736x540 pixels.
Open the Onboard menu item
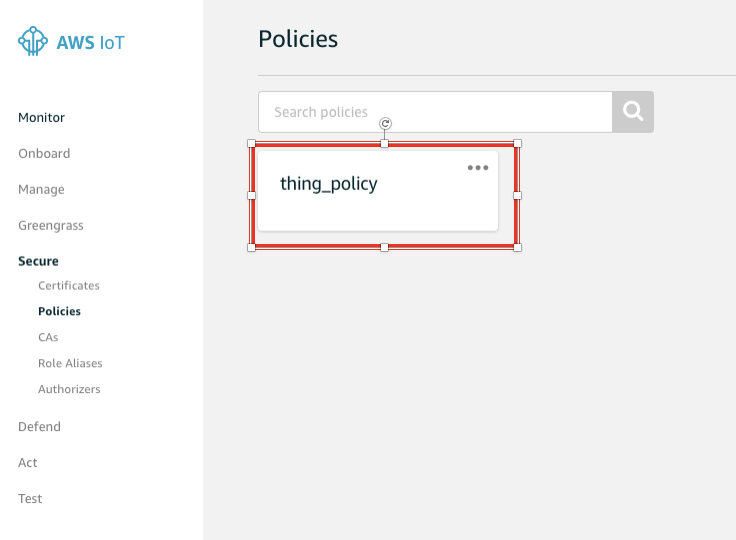coord(44,154)
